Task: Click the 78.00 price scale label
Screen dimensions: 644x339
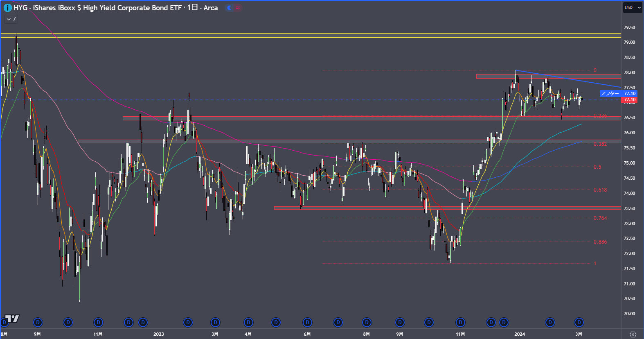Action: point(629,72)
